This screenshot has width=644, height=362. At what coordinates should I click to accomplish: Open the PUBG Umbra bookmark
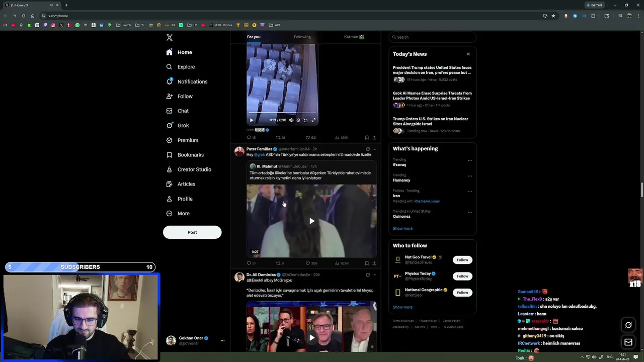220,25
